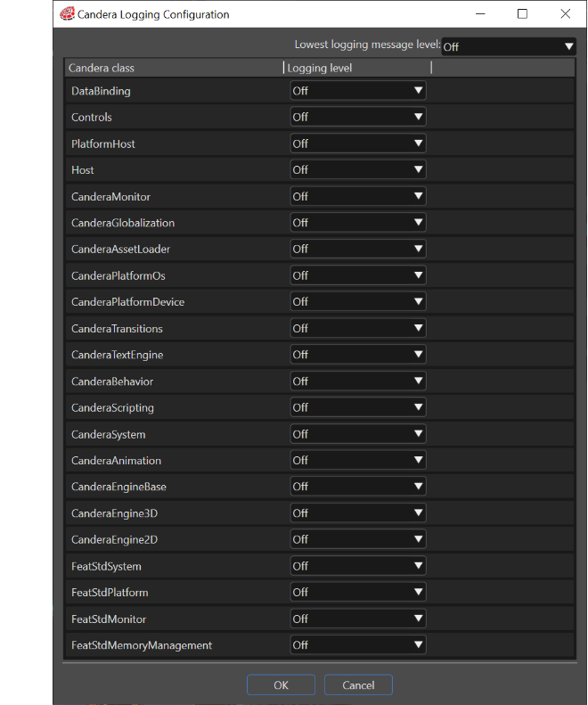
Task: Select the PlatformHost class row label
Action: coord(103,143)
